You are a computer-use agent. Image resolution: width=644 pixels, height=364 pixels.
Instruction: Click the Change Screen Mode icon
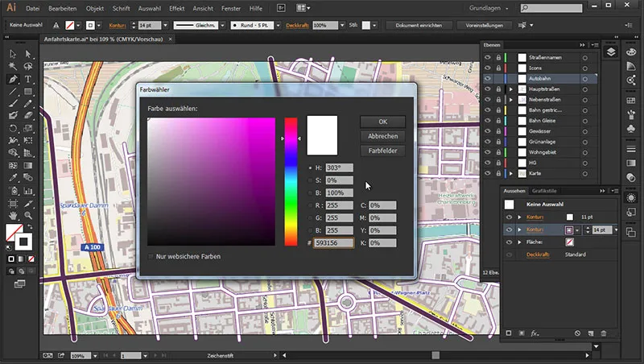point(19,284)
